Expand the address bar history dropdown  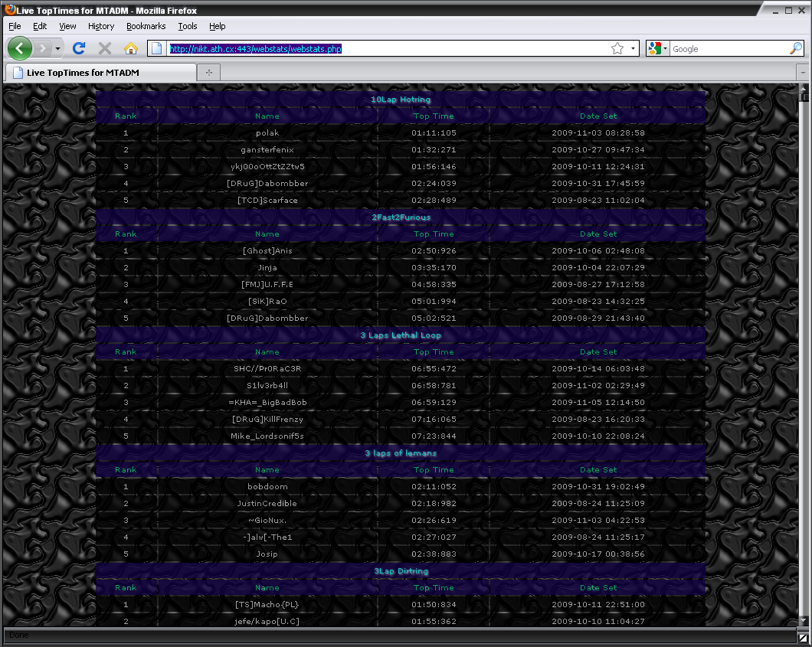634,49
